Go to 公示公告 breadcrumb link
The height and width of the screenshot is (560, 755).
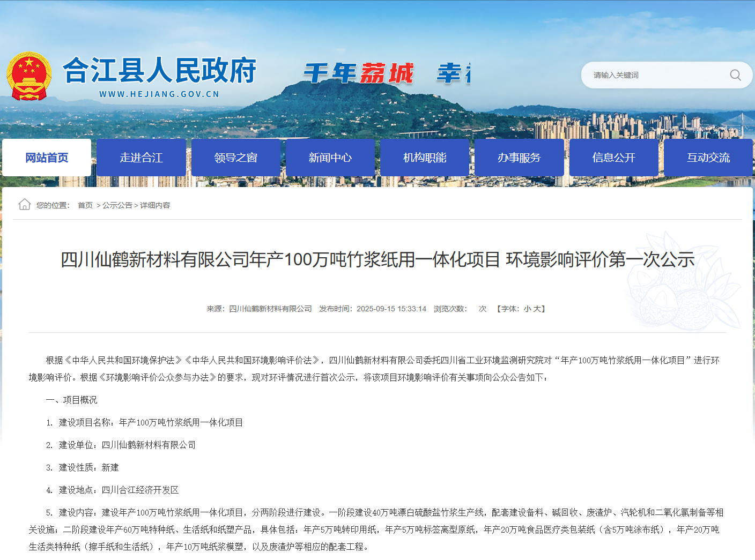[117, 205]
